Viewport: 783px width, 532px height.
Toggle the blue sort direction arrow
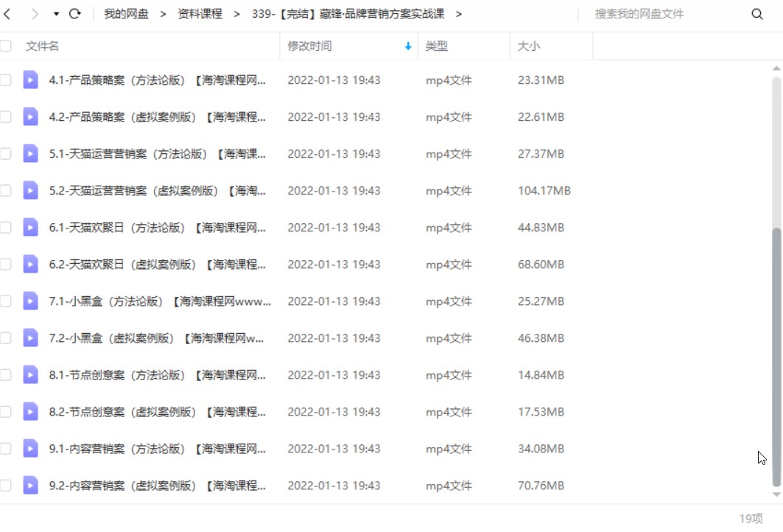coord(408,46)
